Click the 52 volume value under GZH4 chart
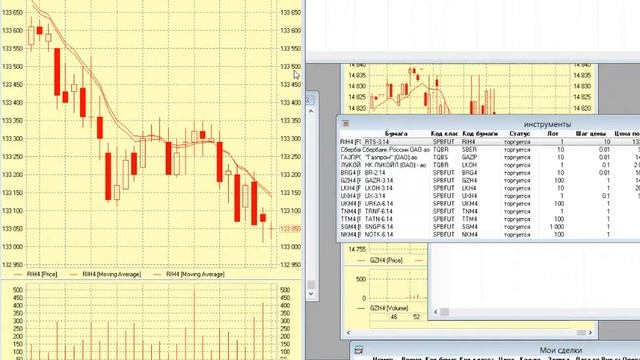640x360 pixels. (416, 317)
